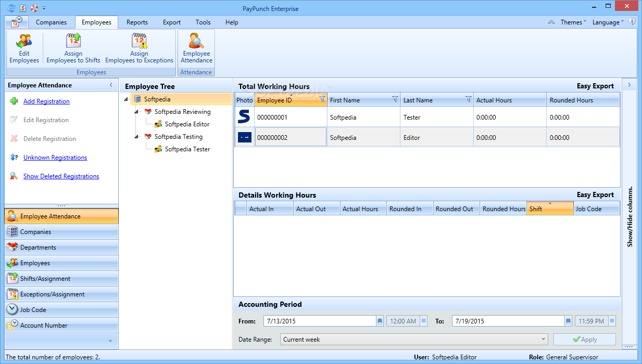
Task: Collapse the Employee Attendance side panel
Action: pyautogui.click(x=111, y=85)
